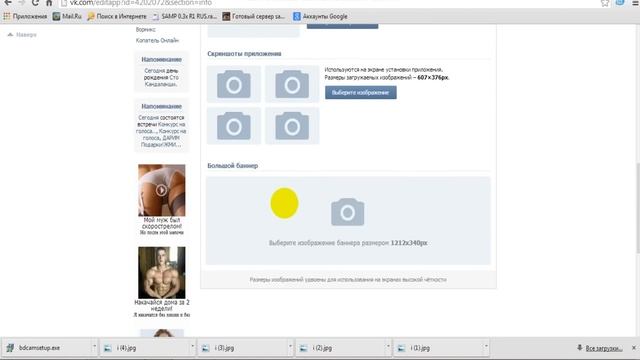Click the Большой баннер section heading
This screenshot has height=360, width=640.
233,166
